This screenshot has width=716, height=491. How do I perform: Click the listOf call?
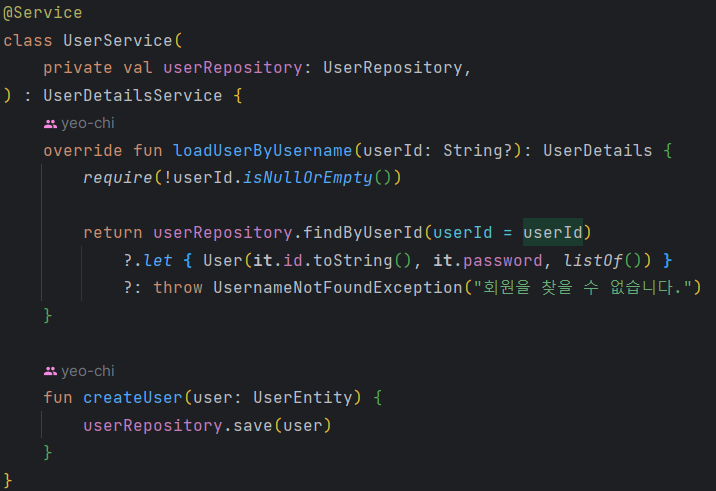tap(593, 260)
